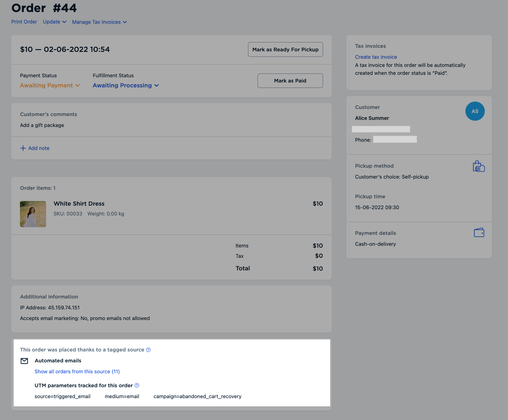Open the Create tax invoice link

[376, 57]
